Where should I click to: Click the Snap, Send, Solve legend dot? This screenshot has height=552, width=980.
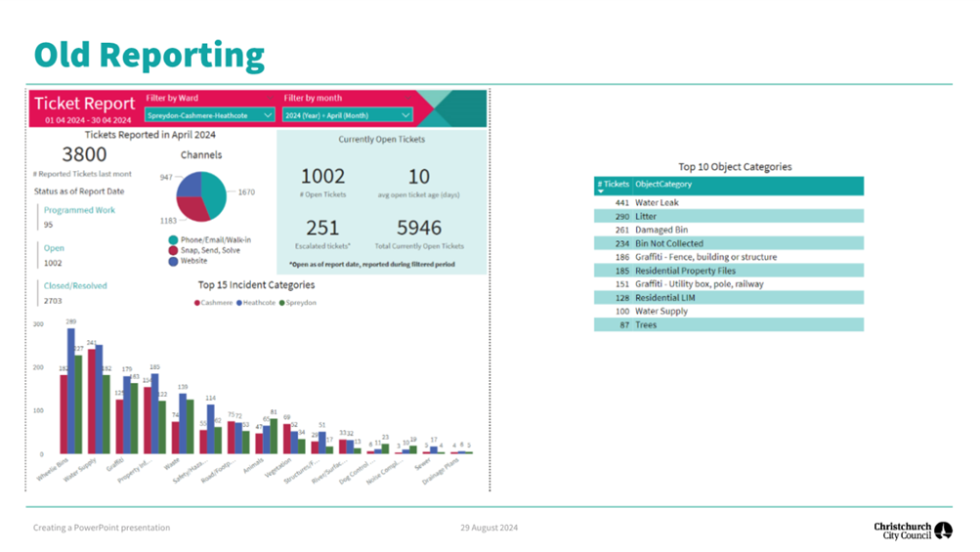[173, 251]
